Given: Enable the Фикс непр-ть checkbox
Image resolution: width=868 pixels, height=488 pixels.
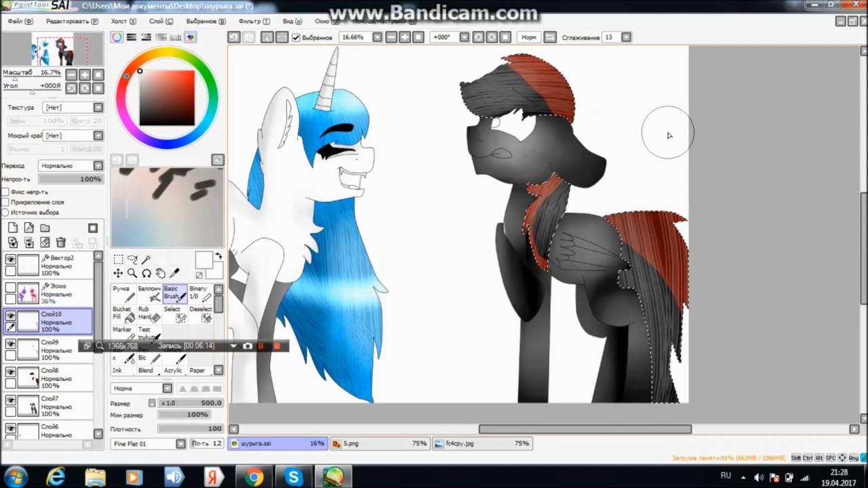Looking at the screenshot, I should [x=5, y=192].
